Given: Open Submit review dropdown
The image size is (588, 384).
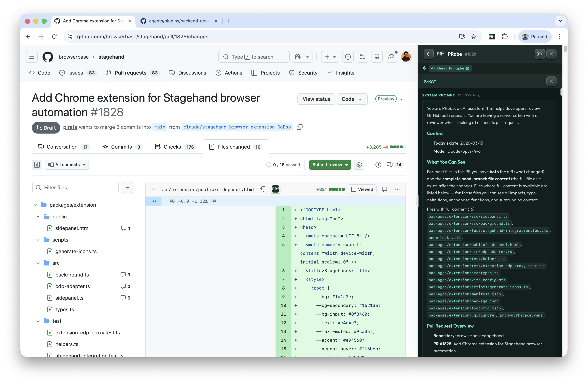Looking at the screenshot, I should (x=330, y=165).
